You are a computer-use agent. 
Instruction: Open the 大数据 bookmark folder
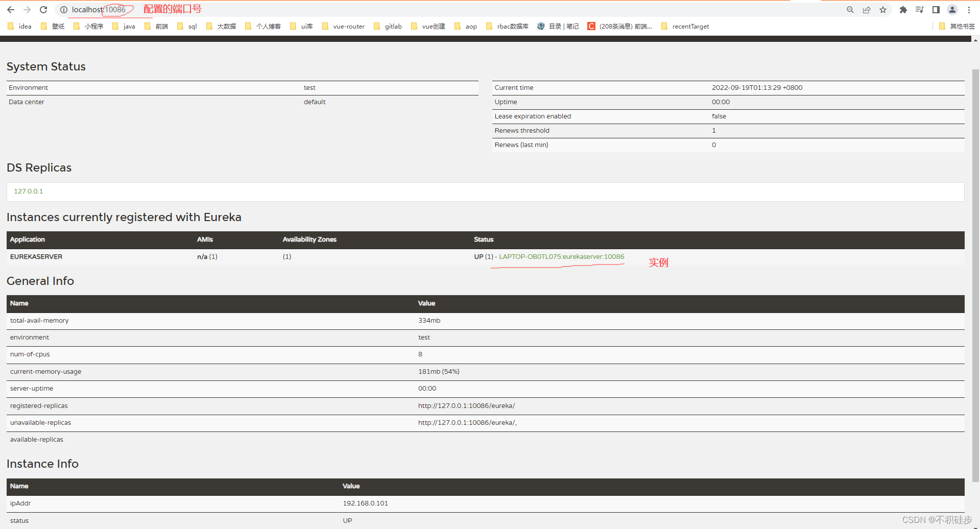[x=221, y=27]
